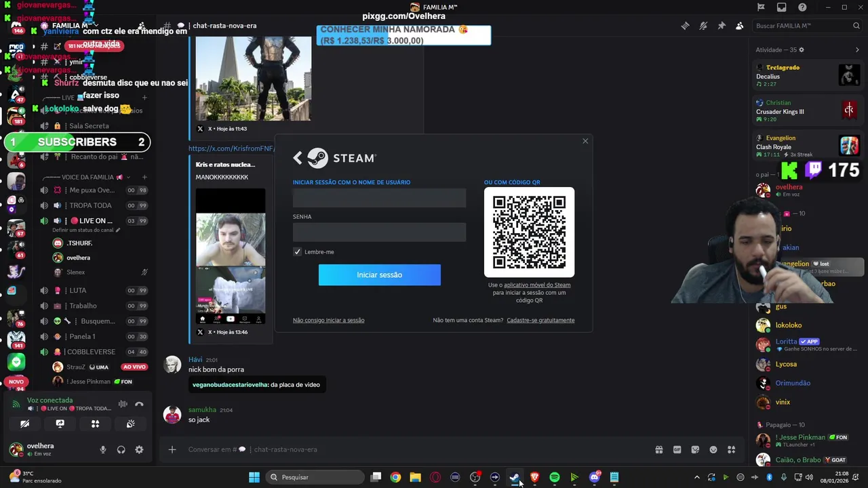Toggle Discord channel notification mute bell

[703, 26]
